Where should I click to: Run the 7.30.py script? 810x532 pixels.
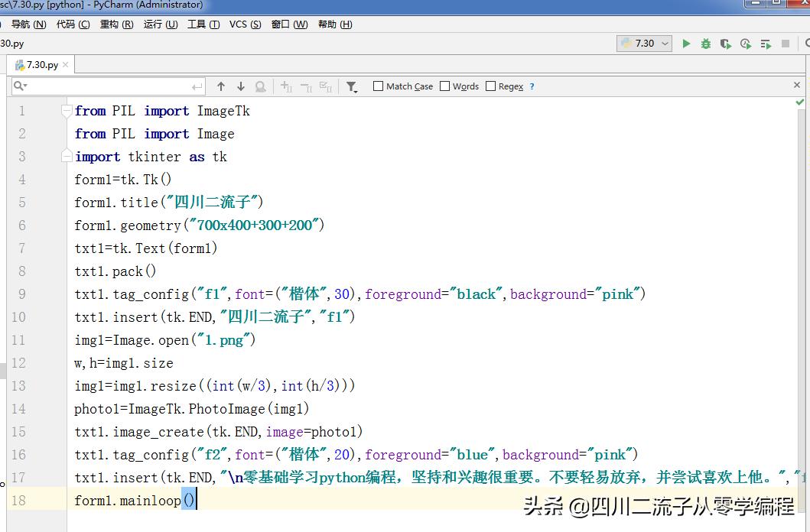click(x=686, y=44)
